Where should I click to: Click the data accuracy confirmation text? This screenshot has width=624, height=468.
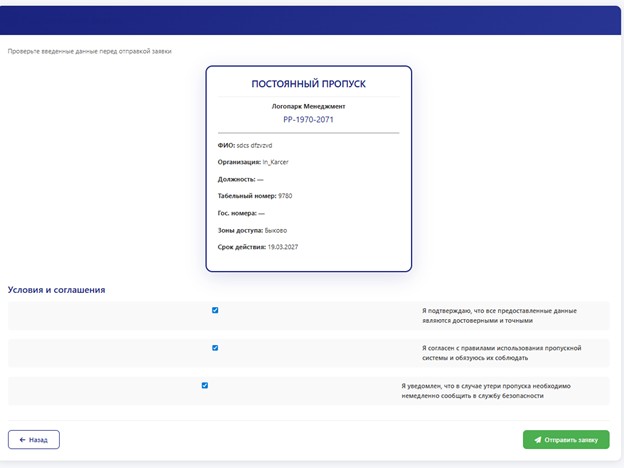[499, 316]
